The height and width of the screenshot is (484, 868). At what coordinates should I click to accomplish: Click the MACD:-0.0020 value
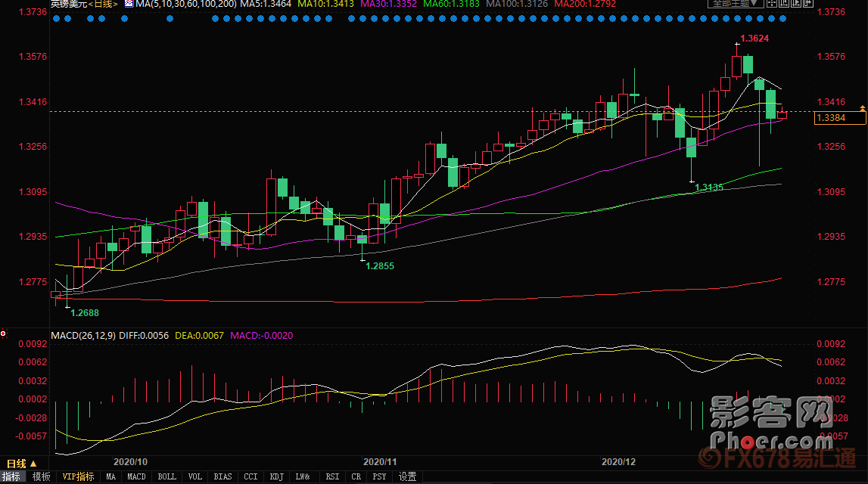(x=261, y=336)
